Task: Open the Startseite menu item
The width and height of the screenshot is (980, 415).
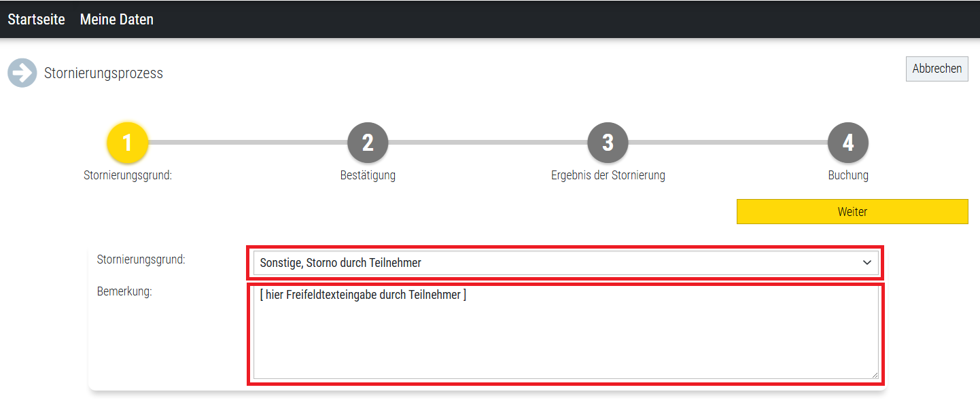Action: pos(36,20)
